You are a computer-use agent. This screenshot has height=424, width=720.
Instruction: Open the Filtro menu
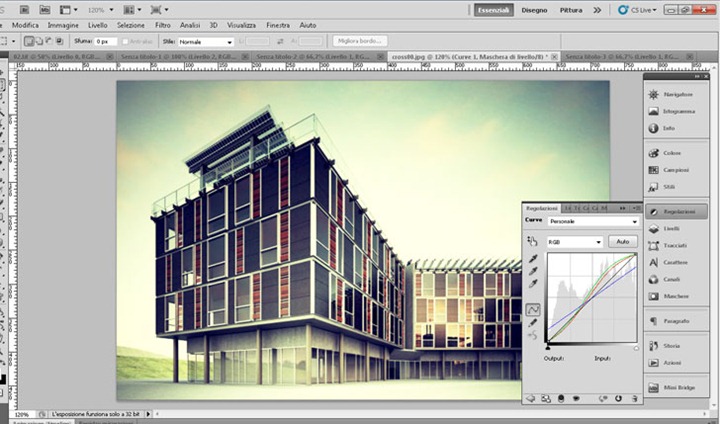point(163,25)
